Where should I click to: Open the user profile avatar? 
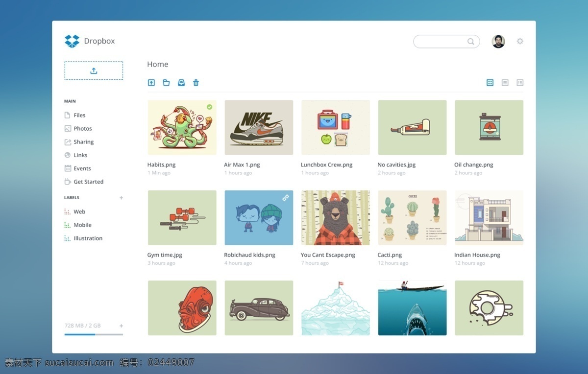pyautogui.click(x=498, y=42)
